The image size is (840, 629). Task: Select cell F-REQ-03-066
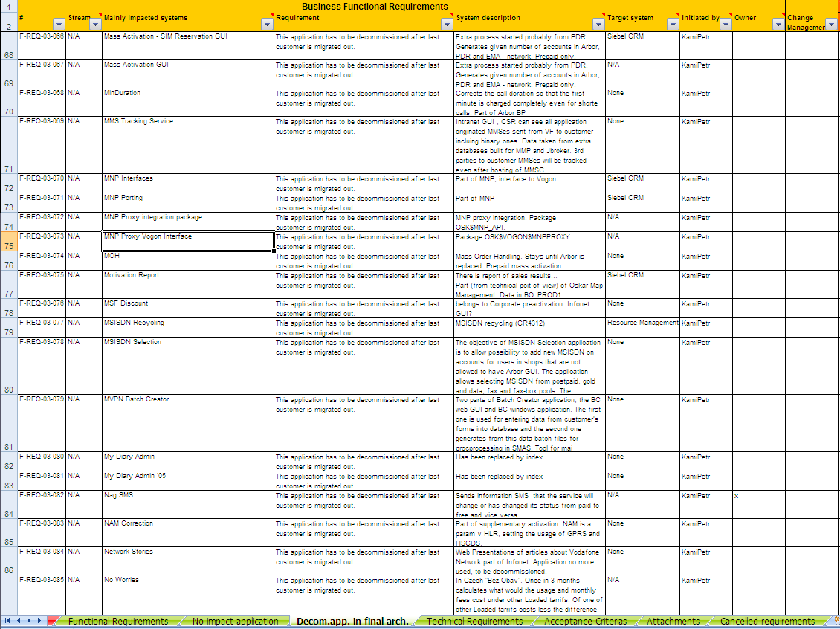pyautogui.click(x=42, y=45)
